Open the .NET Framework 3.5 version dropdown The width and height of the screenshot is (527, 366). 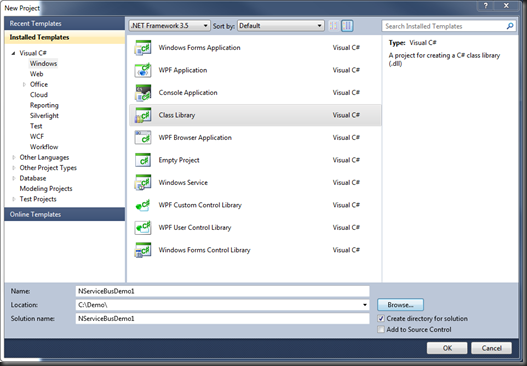pyautogui.click(x=169, y=26)
